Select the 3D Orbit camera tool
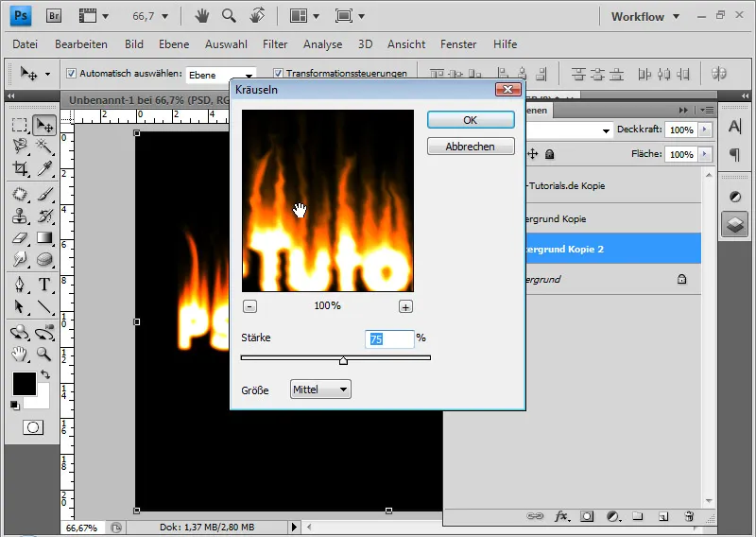The height and width of the screenshot is (537, 756). pyautogui.click(x=44, y=333)
